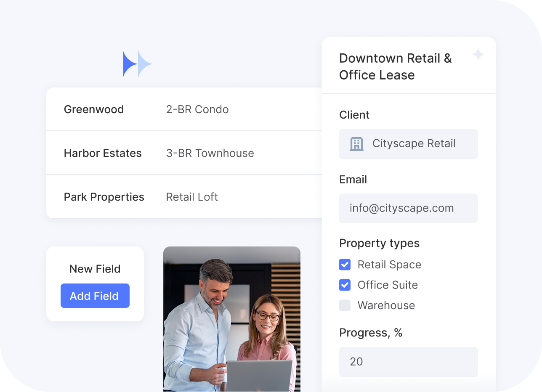This screenshot has width=542, height=392.
Task: Click the Property types section label
Action: [x=379, y=243]
